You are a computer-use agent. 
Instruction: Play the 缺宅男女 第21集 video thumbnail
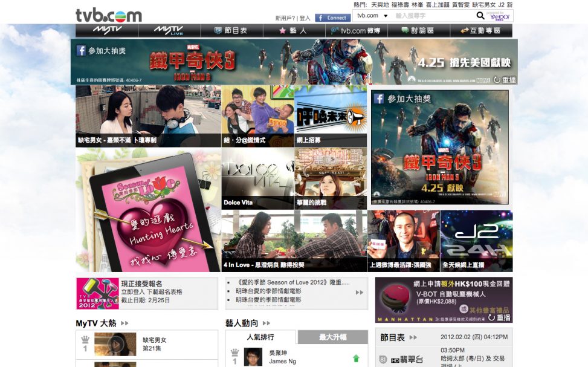(115, 344)
